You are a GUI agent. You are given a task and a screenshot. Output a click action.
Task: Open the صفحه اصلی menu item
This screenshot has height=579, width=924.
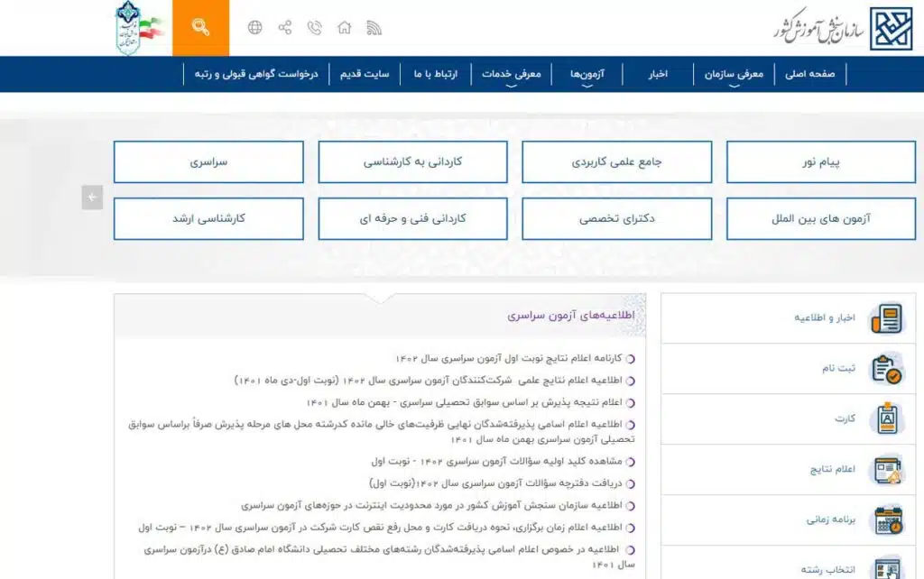(x=809, y=74)
